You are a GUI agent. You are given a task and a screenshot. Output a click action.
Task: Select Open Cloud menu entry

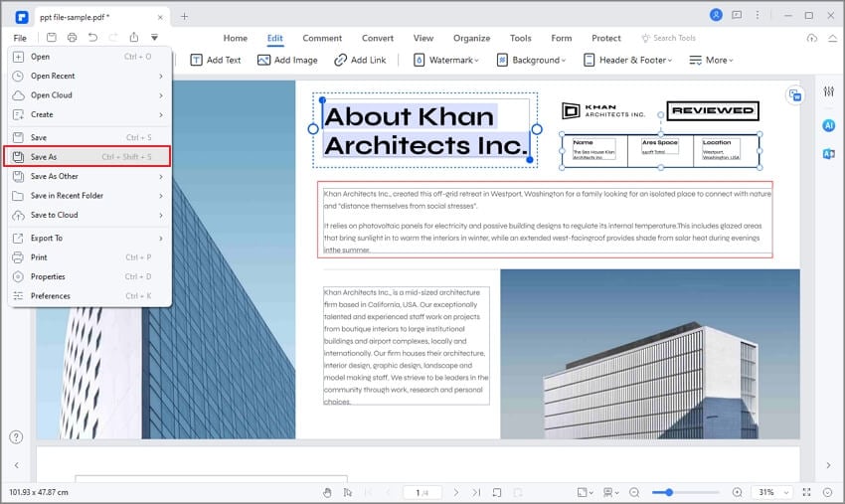tap(89, 95)
